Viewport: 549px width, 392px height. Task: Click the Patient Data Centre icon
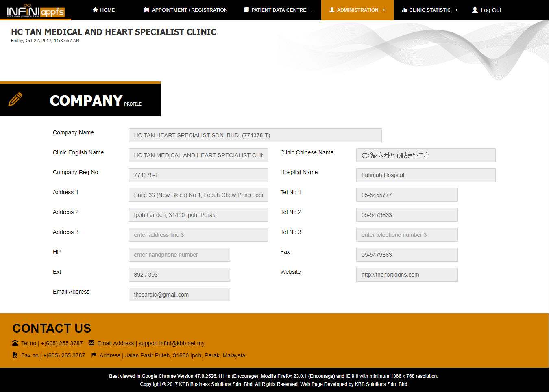tap(246, 10)
